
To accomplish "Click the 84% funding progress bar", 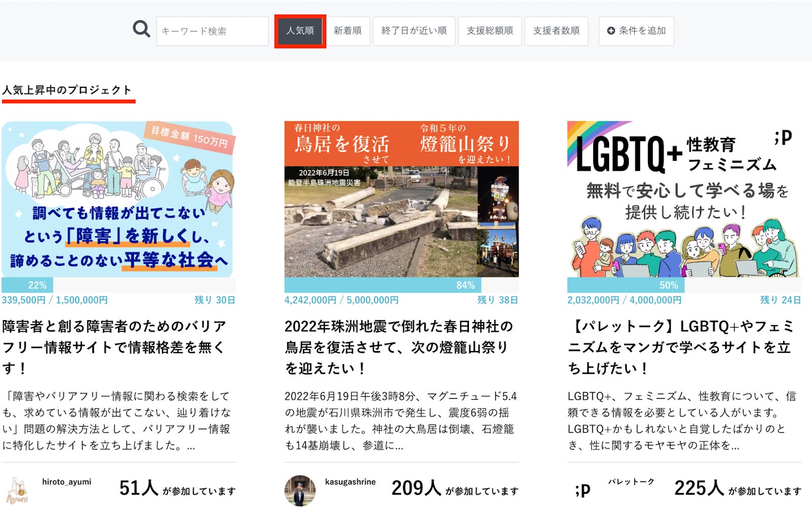I will point(401,285).
